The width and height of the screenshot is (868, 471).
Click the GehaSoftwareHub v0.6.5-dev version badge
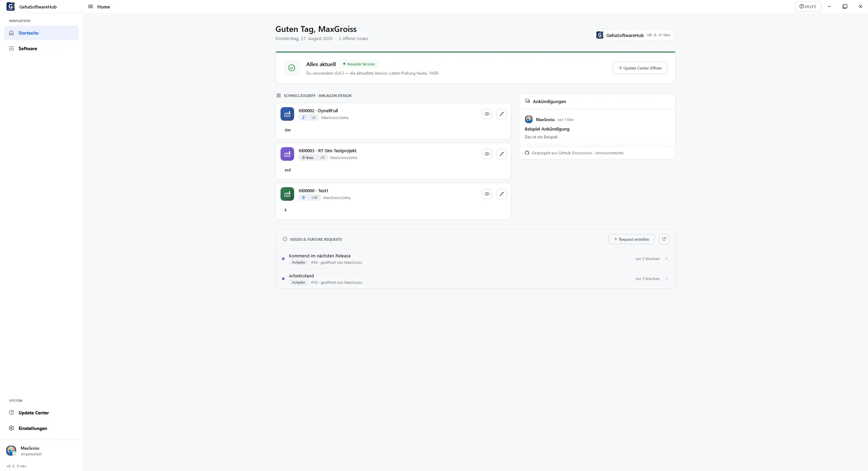click(634, 35)
